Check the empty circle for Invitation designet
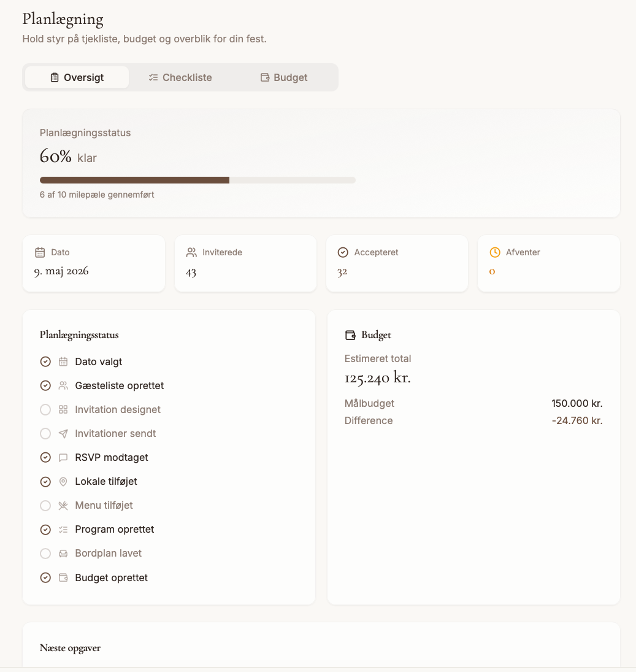636x672 pixels. click(x=45, y=410)
